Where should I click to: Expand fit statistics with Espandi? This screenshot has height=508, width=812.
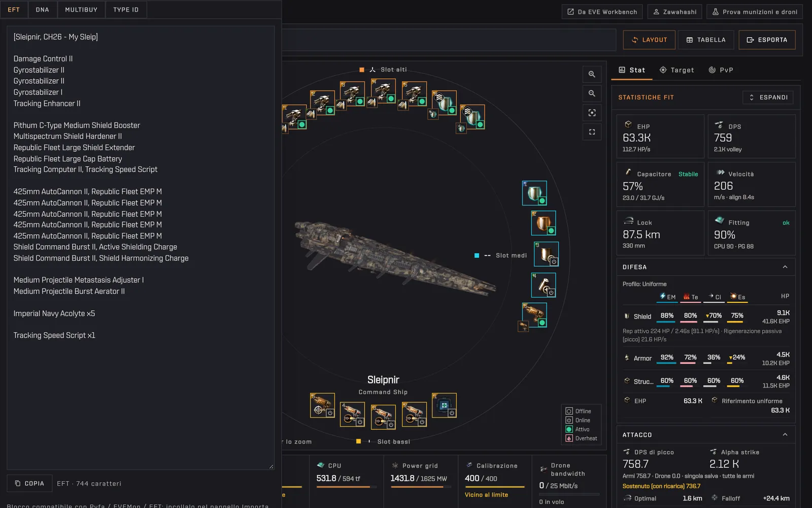768,98
